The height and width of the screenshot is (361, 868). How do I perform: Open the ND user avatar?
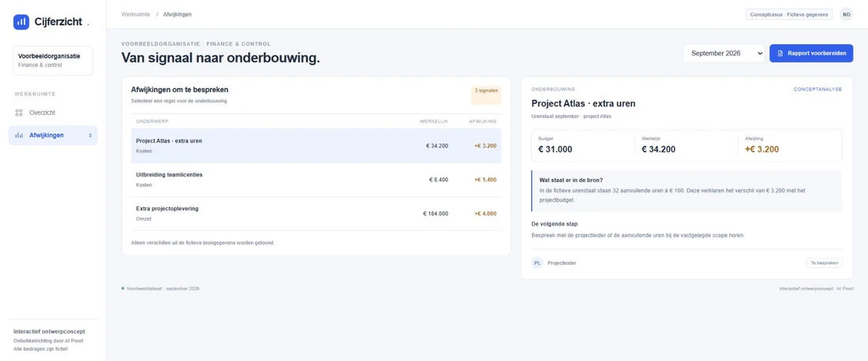pyautogui.click(x=847, y=14)
